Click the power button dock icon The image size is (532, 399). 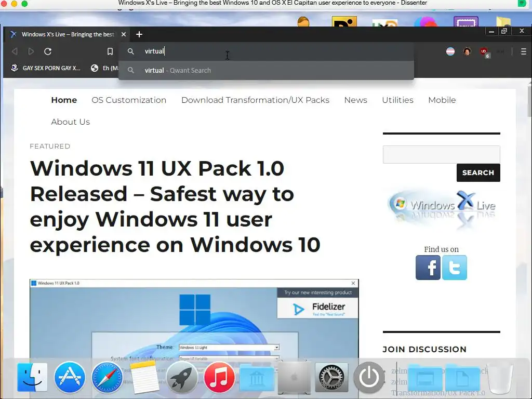[x=369, y=377]
